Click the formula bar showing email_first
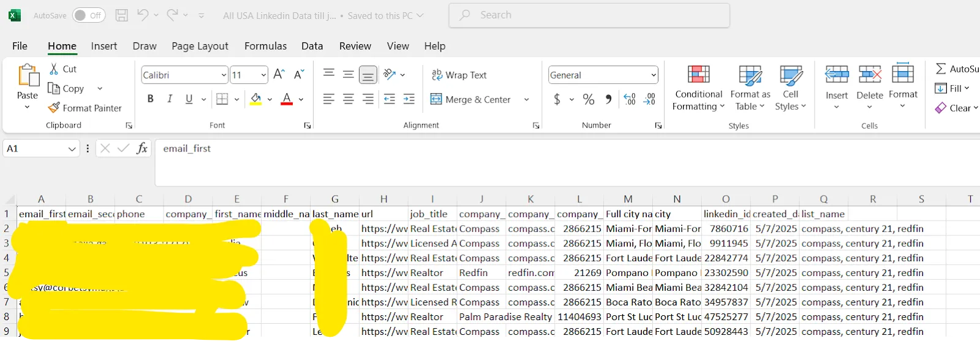 pos(567,162)
